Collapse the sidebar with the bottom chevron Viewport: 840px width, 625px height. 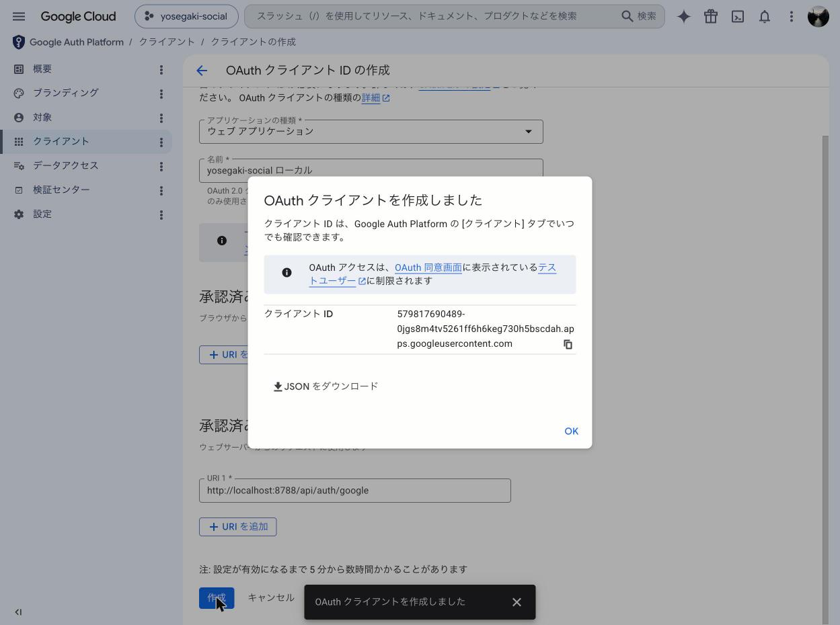(18, 612)
